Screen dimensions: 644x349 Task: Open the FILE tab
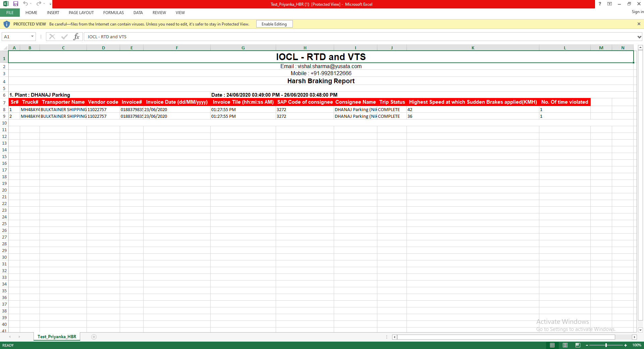pos(10,13)
